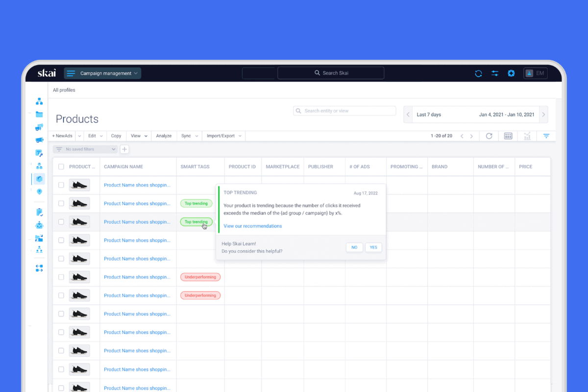Open the adjustments sliders icon in the top bar
Image resolution: width=588 pixels, height=392 pixels.
point(495,73)
